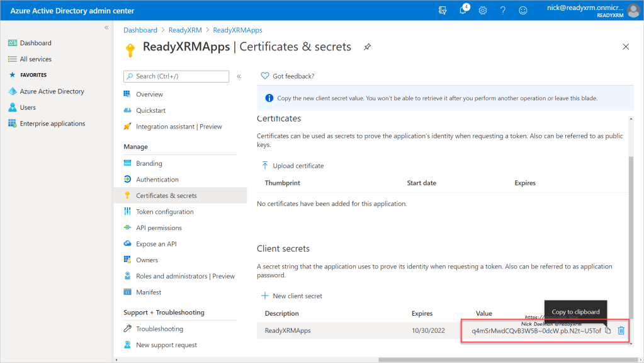Open portal settings gear
Screen dimensions: 644x363
click(x=483, y=11)
